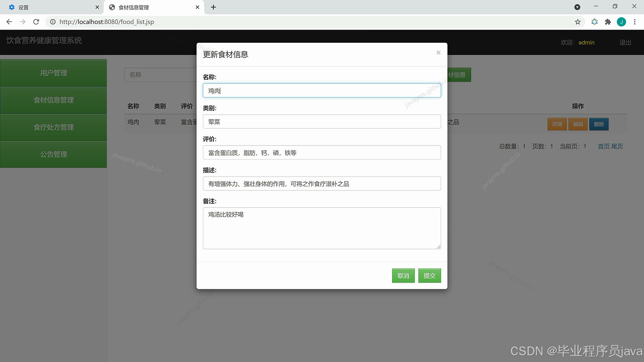Image resolution: width=644 pixels, height=362 pixels.
Task: Open 用户管理 in the sidebar
Action: 53,73
